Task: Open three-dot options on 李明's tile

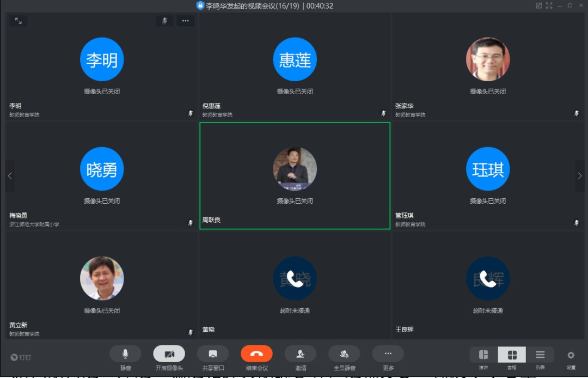Action: coord(185,21)
